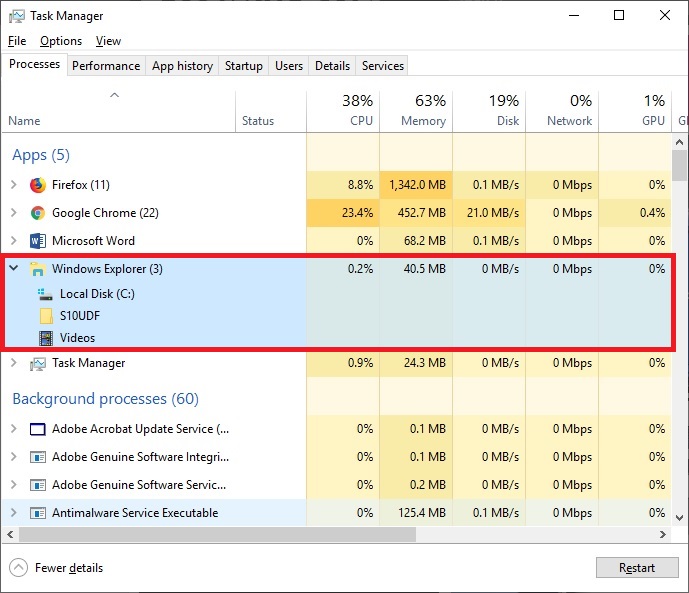
Task: Expand Adobe Acrobat Update Service row
Action: pyautogui.click(x=14, y=429)
